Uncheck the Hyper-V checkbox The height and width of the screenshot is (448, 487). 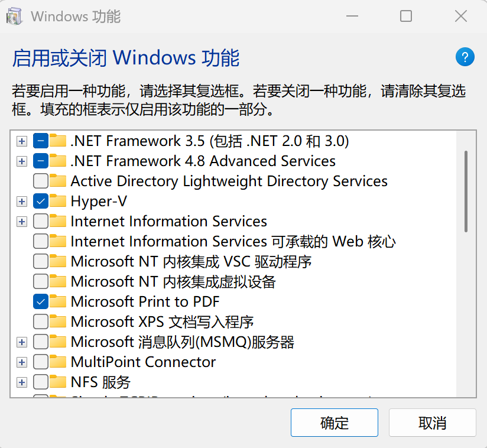[x=41, y=201]
